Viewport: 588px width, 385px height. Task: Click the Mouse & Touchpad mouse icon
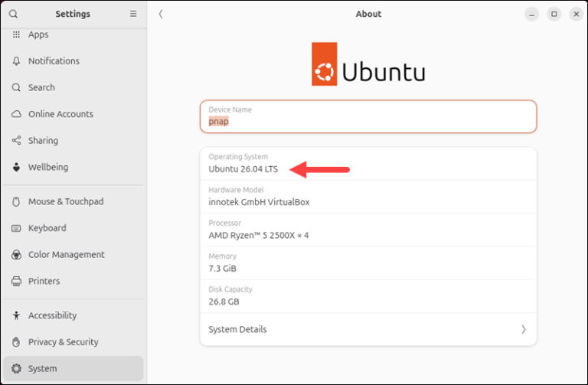(16, 201)
